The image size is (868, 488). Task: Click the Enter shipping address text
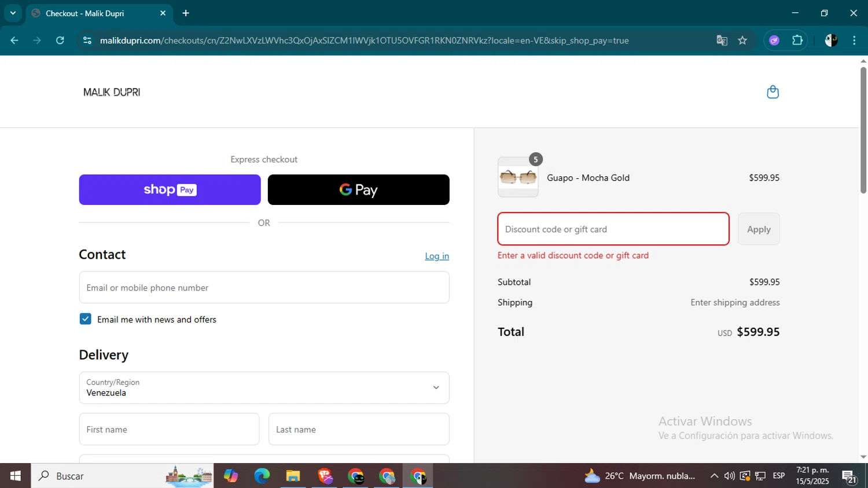(x=735, y=302)
